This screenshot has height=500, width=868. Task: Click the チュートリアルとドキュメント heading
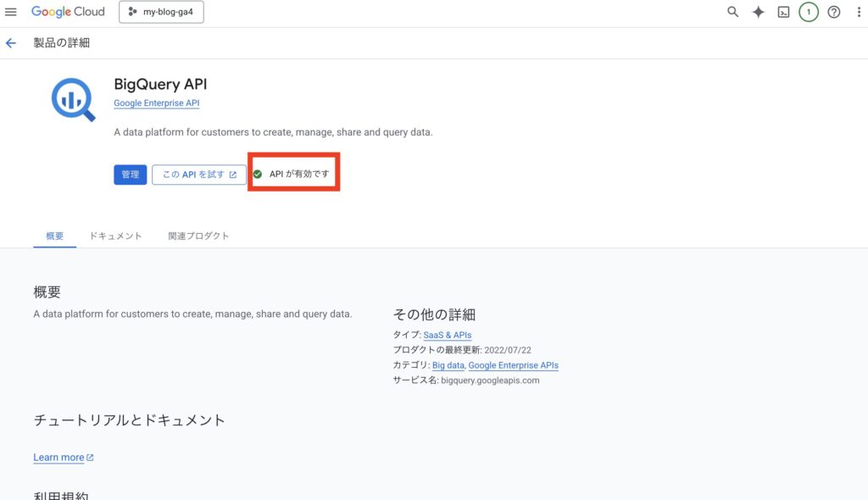[130, 420]
